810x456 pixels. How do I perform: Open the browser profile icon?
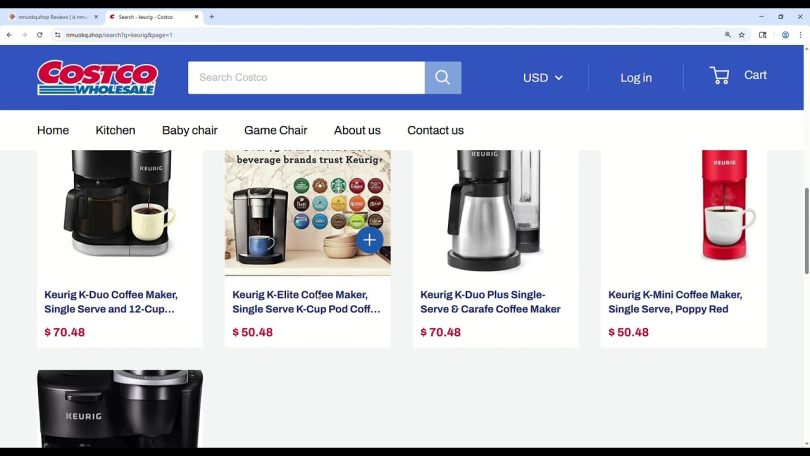785,35
